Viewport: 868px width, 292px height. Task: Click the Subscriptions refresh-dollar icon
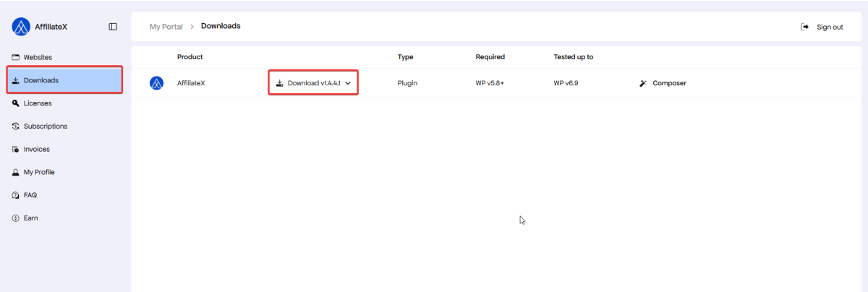click(16, 126)
